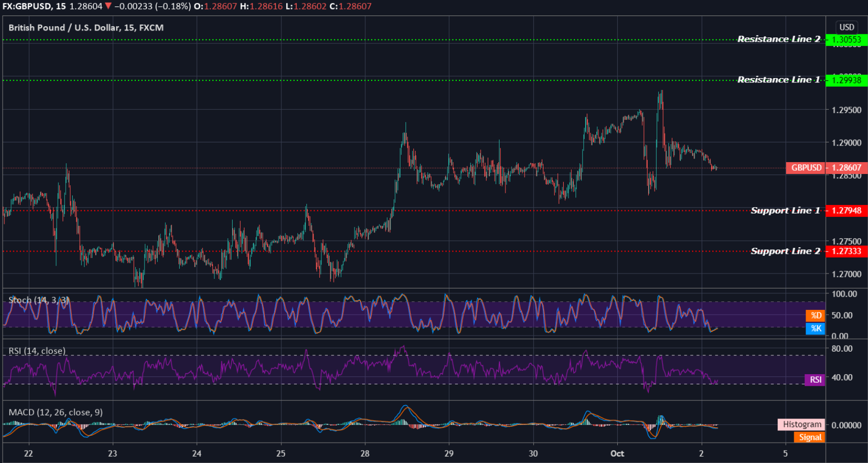Screen dimensions: 868x463
Task: Click the orange Signal MACD label
Action: tap(810, 437)
